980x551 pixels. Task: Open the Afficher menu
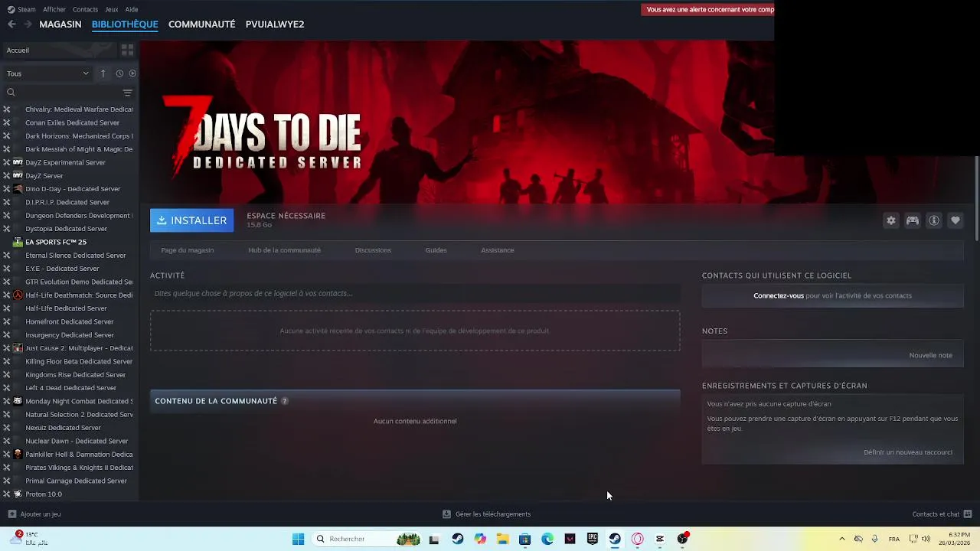click(54, 9)
